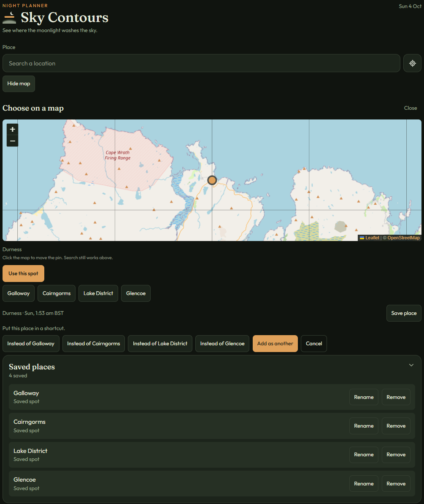The height and width of the screenshot is (504, 424).
Task: Rename the Galloway saved place
Action: 364,397
